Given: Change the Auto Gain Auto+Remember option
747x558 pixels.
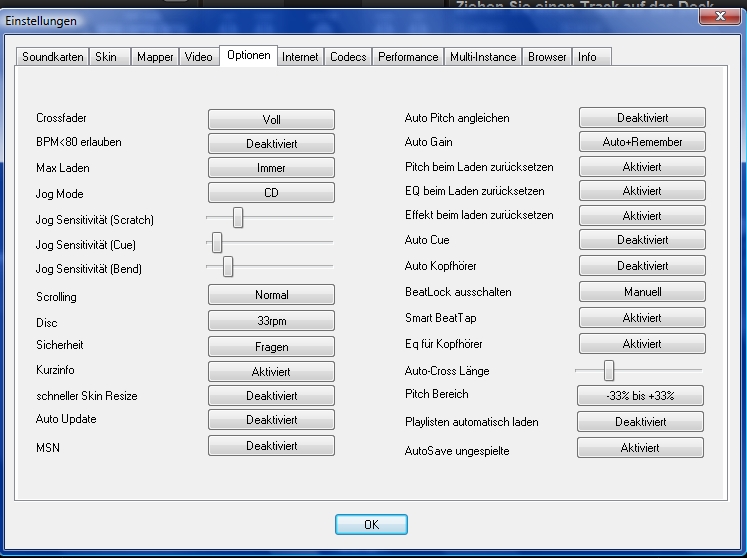Looking at the screenshot, I should [642, 142].
